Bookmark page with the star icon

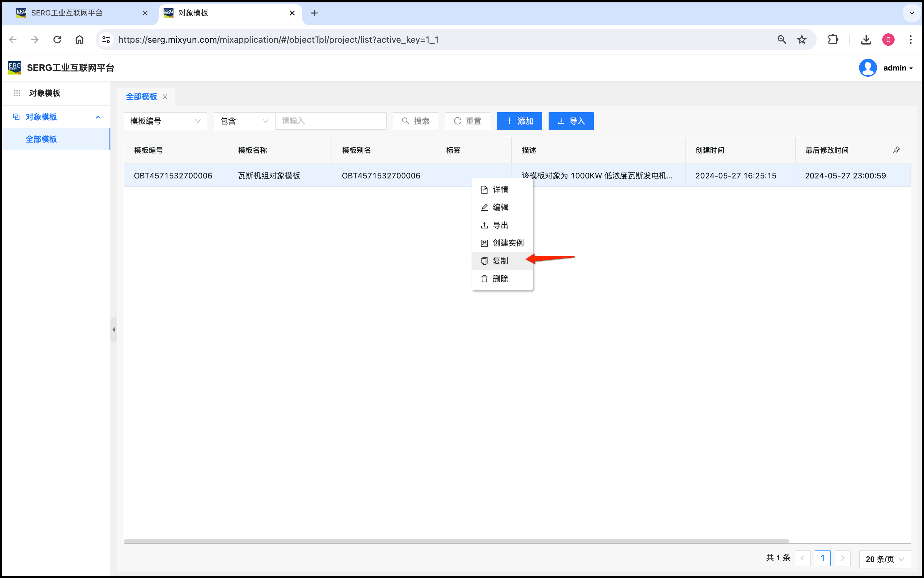click(802, 39)
